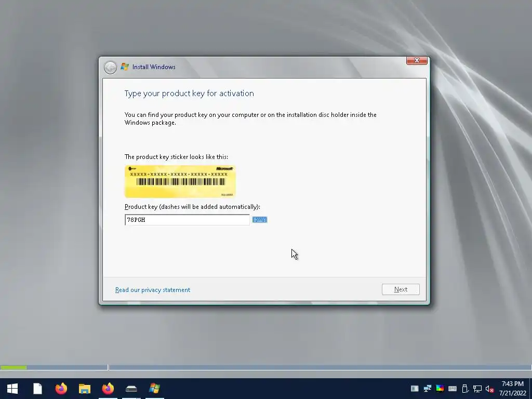Screen dimensions: 532x399
Task: Close the Install Windows dialog
Action: tap(417, 60)
